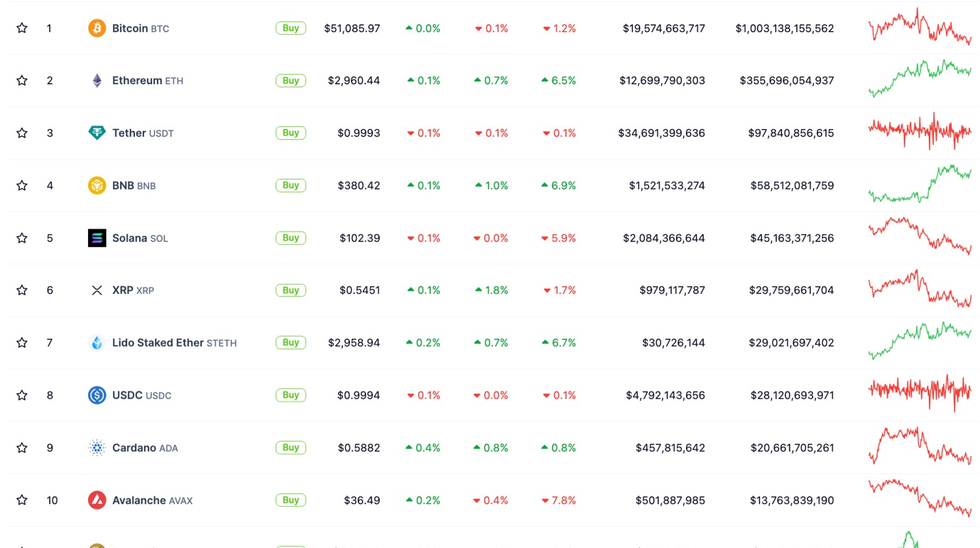Click the BNB logo icon

[x=97, y=185]
